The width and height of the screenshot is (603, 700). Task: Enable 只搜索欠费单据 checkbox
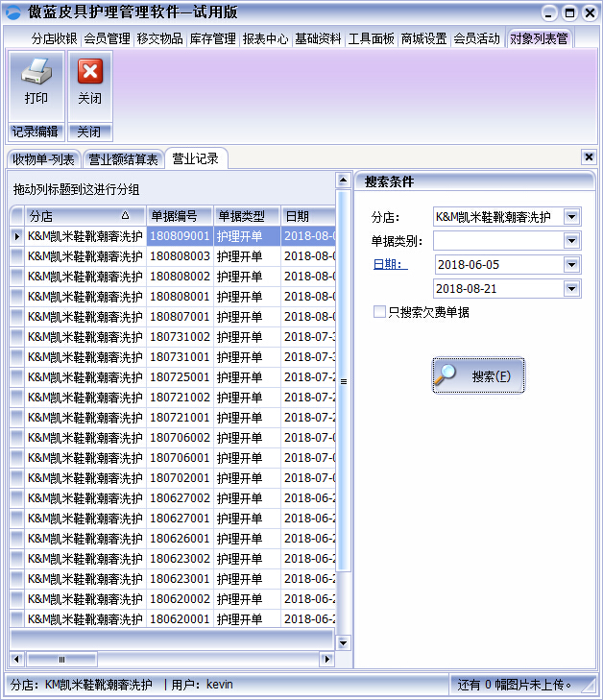(380, 312)
